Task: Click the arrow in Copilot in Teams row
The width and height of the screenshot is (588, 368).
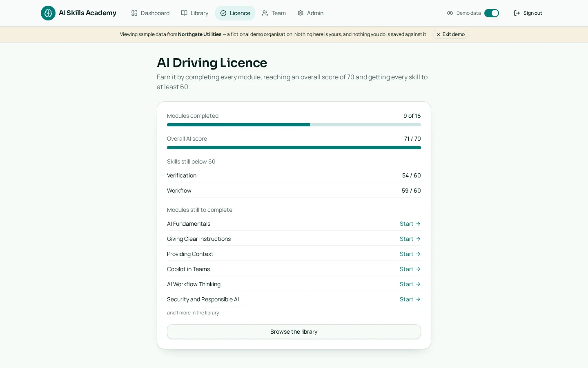Action: (x=418, y=269)
